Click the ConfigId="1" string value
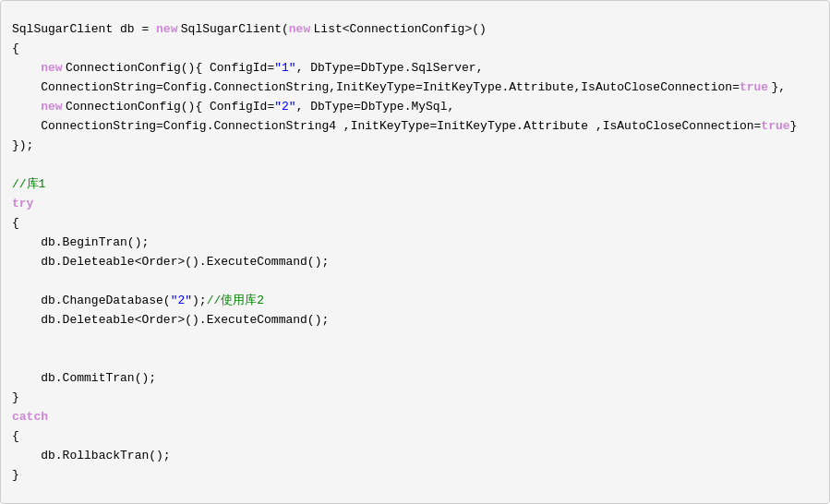Image resolution: width=830 pixels, height=504 pixels. [x=284, y=68]
